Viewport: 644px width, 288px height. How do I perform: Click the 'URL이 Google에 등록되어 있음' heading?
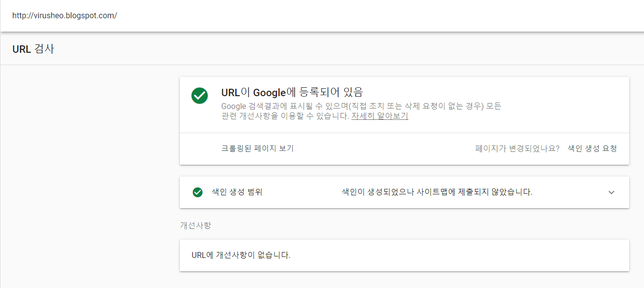point(292,92)
